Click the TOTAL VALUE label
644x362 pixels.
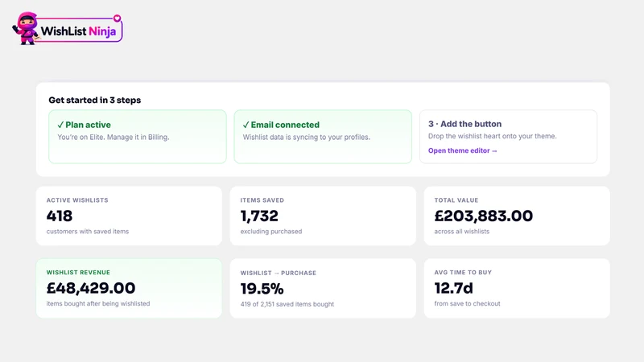[456, 200]
